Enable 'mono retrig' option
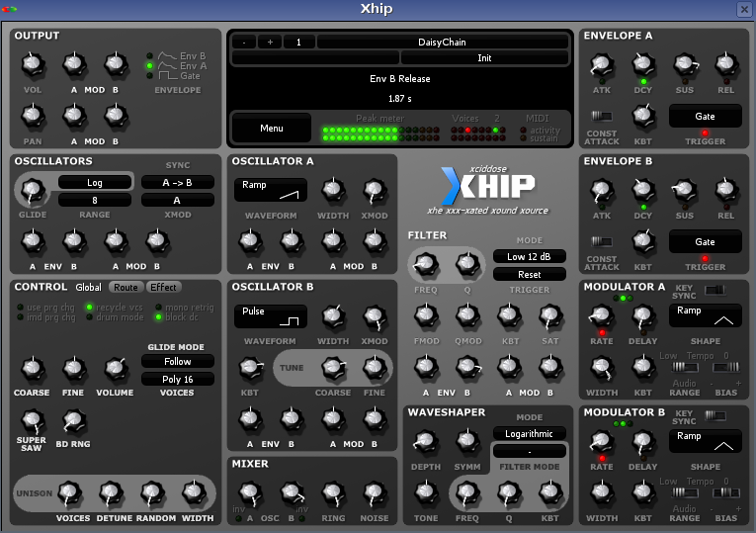756x533 pixels. tap(184, 308)
